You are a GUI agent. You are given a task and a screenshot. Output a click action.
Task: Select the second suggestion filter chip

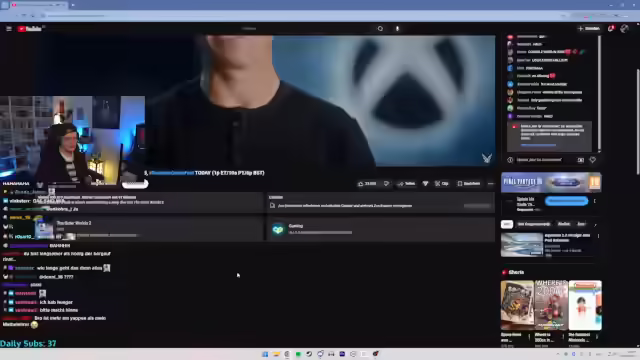coord(534,224)
